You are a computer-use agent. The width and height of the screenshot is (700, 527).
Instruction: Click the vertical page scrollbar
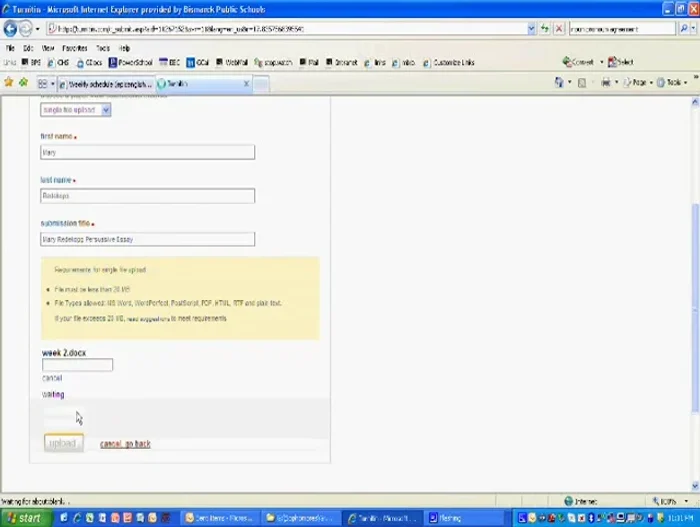pos(694,300)
